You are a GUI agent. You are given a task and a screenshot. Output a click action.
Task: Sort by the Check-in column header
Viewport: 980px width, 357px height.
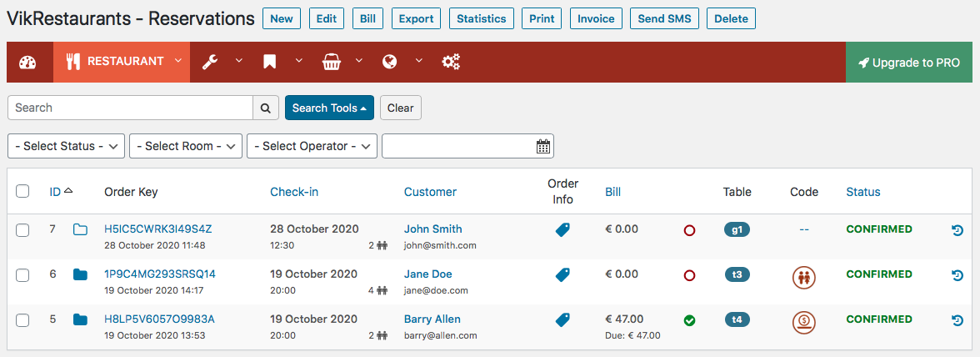coord(294,192)
